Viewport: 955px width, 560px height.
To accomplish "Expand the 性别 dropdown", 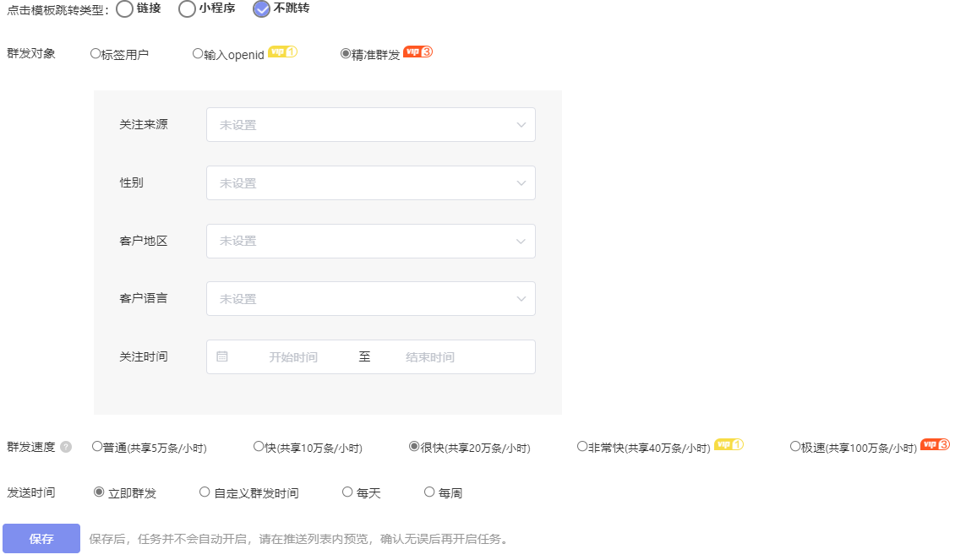I will (371, 182).
